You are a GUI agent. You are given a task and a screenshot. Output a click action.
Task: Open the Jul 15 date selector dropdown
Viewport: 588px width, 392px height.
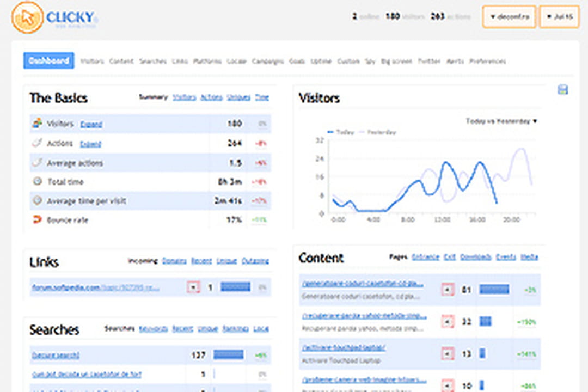point(559,17)
